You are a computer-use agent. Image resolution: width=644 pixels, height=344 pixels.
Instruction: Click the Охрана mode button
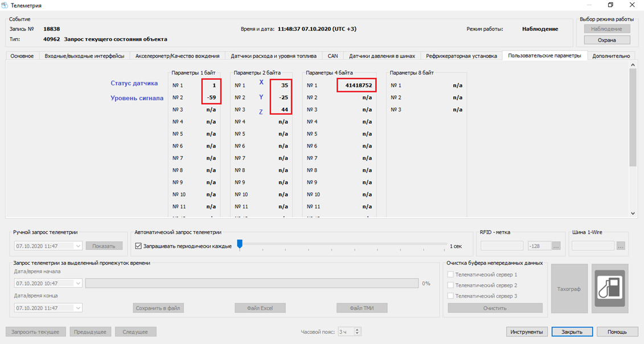pos(606,40)
